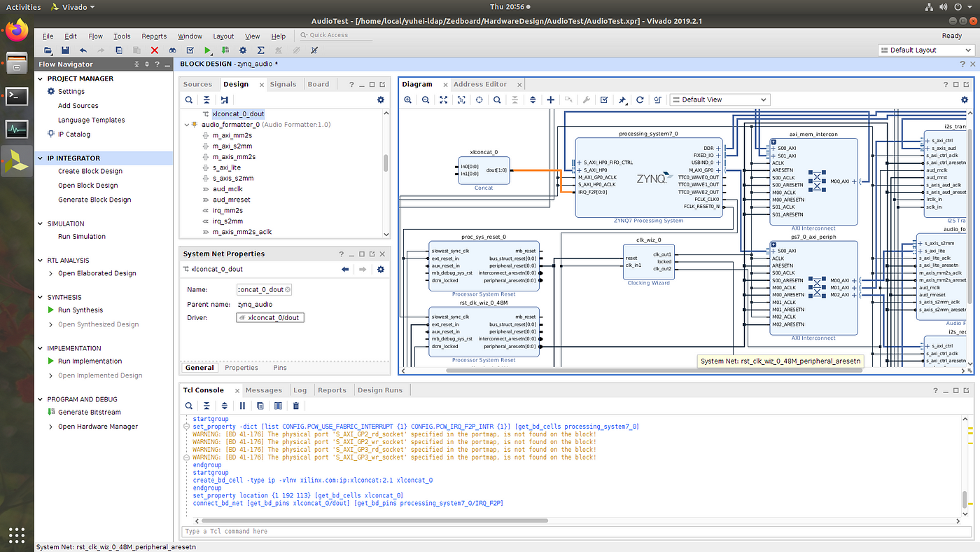The height and width of the screenshot is (552, 980).
Task: Select the Pins tab in properties
Action: (280, 368)
